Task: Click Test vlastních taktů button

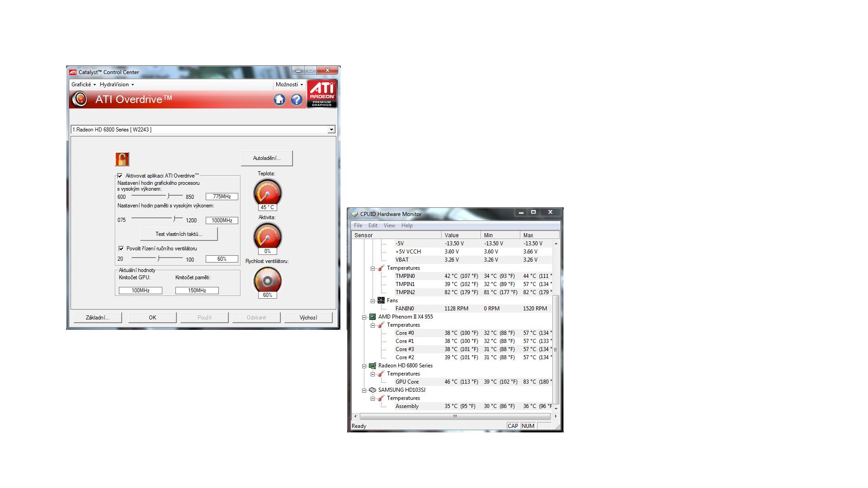Action: point(179,234)
